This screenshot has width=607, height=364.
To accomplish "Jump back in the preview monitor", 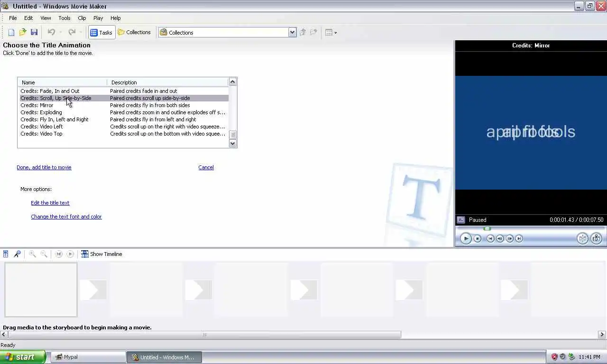I will [490, 239].
